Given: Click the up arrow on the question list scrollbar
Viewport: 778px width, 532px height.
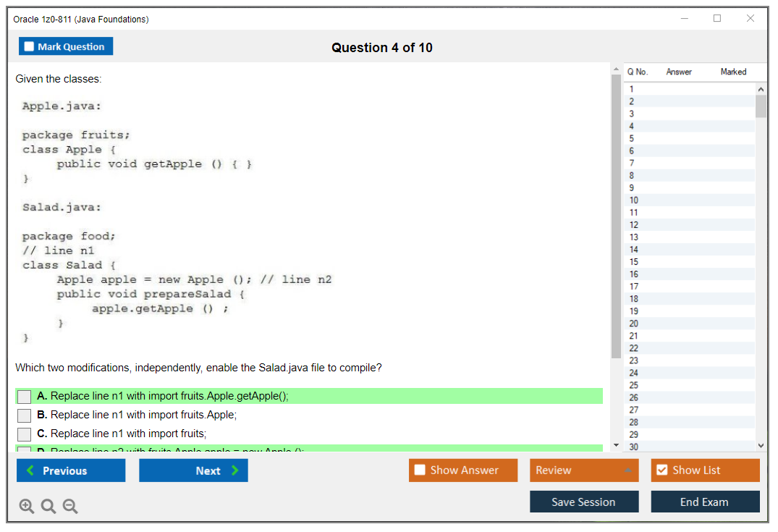Looking at the screenshot, I should click(x=761, y=88).
